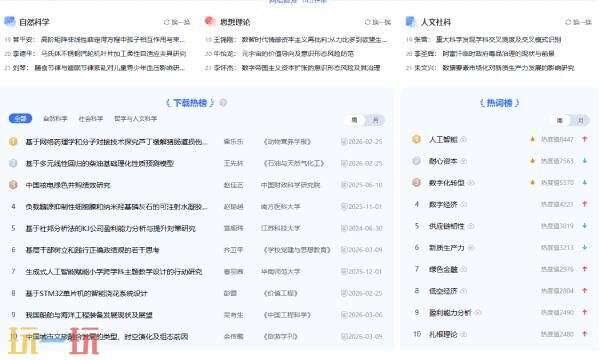Click the source 《石油与天然气化工》
The width and height of the screenshot is (600, 360).
[x=293, y=163]
